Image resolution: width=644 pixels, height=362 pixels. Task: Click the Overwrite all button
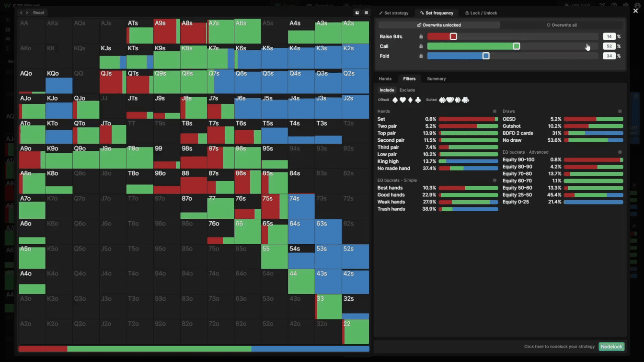pyautogui.click(x=562, y=25)
